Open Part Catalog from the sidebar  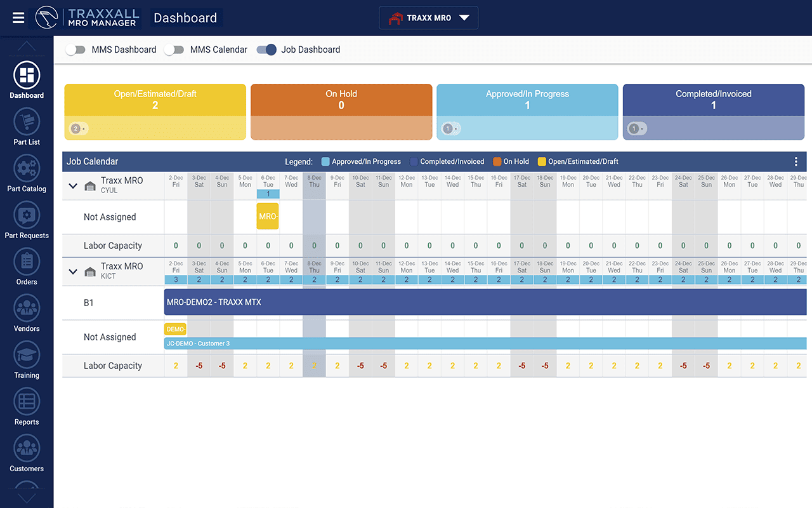click(x=27, y=168)
